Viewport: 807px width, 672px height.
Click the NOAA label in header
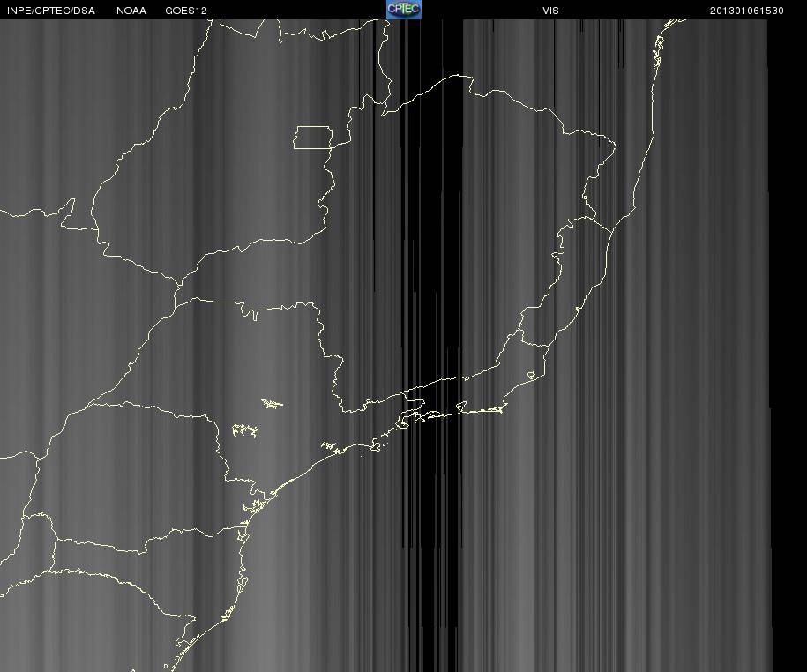tap(131, 11)
